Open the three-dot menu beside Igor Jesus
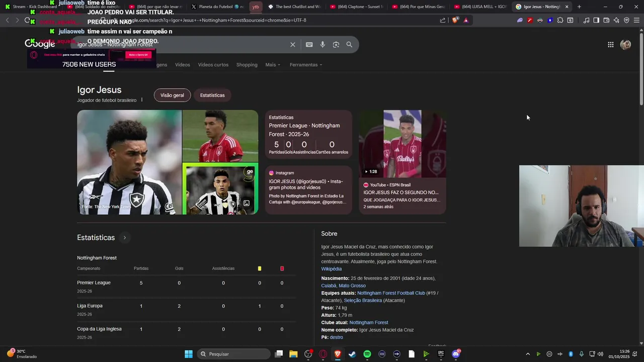 click(142, 100)
